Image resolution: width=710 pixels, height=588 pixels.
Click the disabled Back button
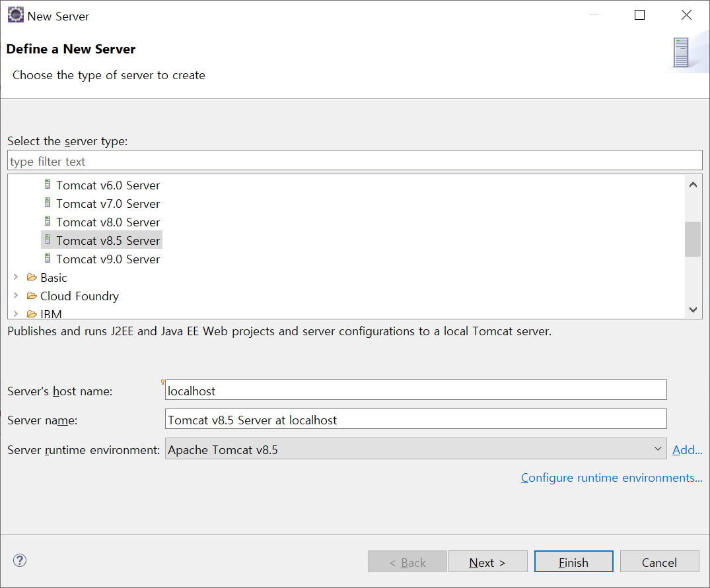tap(407, 562)
